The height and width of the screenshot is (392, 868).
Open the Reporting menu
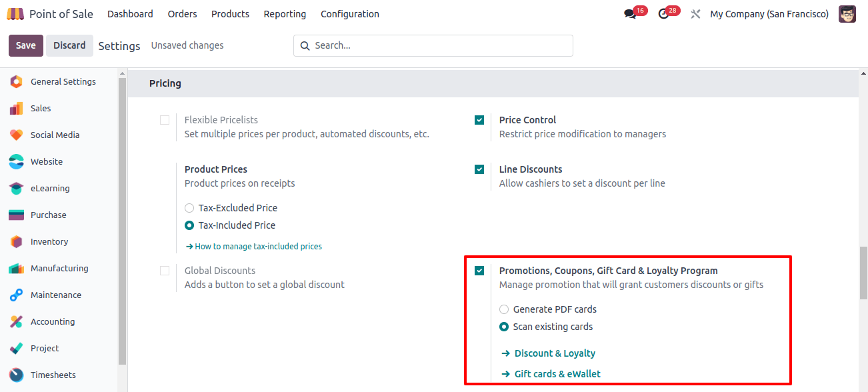285,14
